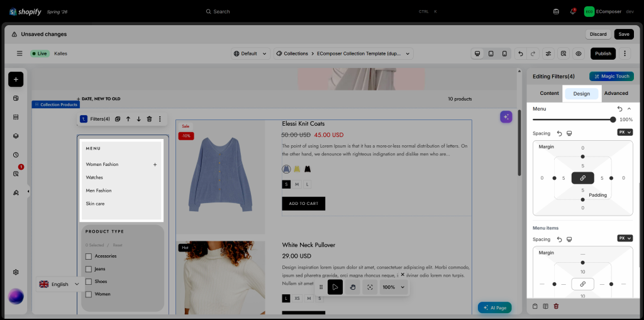Expand Women Fashion menu item
The height and width of the screenshot is (320, 644).
click(155, 164)
